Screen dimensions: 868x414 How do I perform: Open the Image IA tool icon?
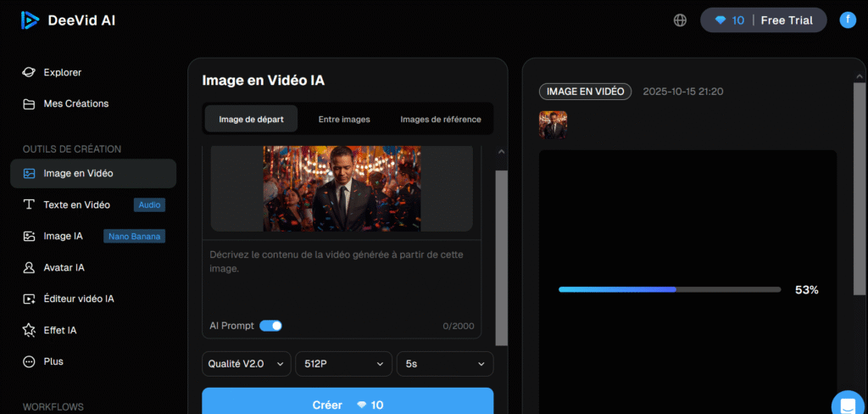tap(29, 236)
